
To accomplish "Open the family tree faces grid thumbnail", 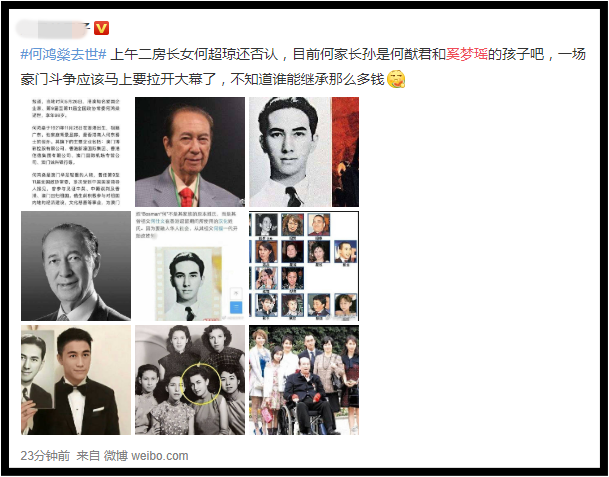I will (304, 266).
